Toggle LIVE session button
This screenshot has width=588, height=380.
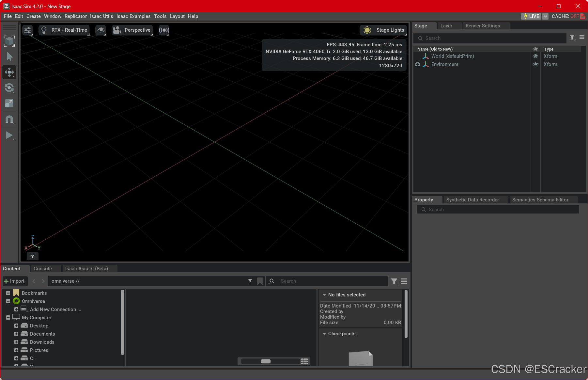tap(531, 16)
